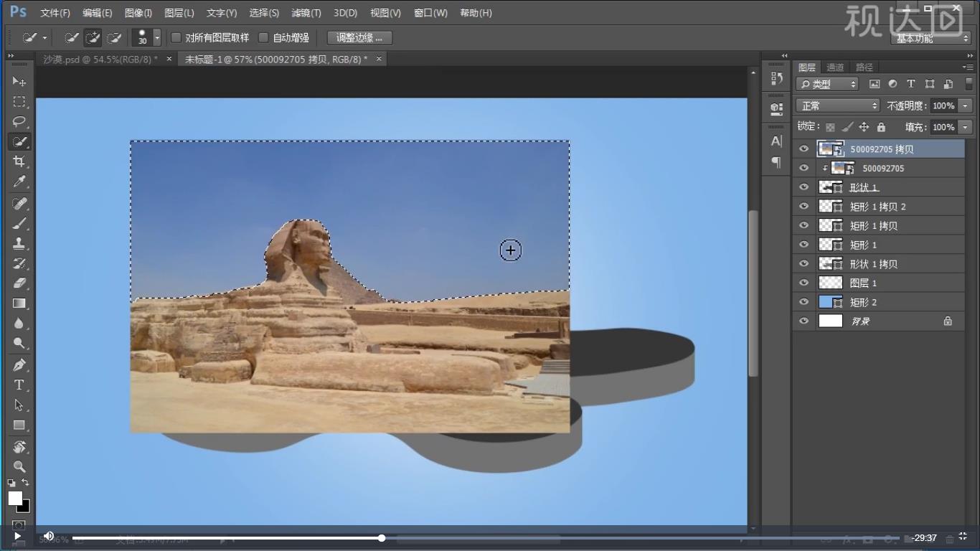Click the foreground color swatch
This screenshot has width=980, height=551.
(15, 498)
